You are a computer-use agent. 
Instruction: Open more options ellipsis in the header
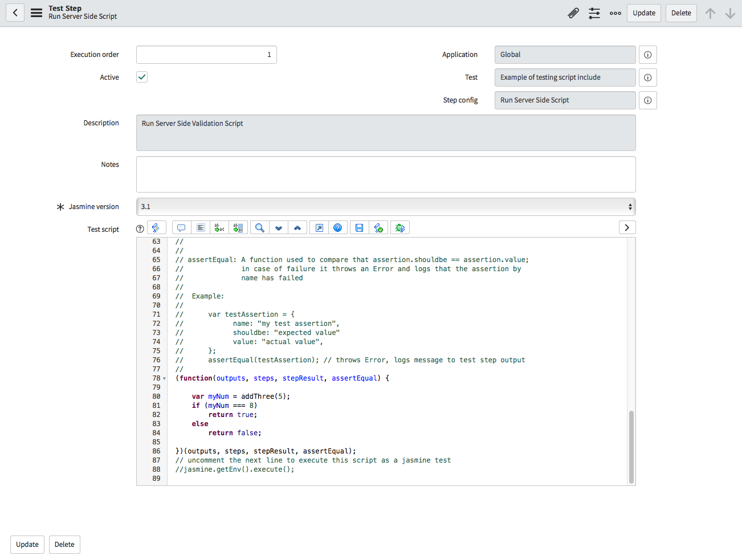click(615, 13)
